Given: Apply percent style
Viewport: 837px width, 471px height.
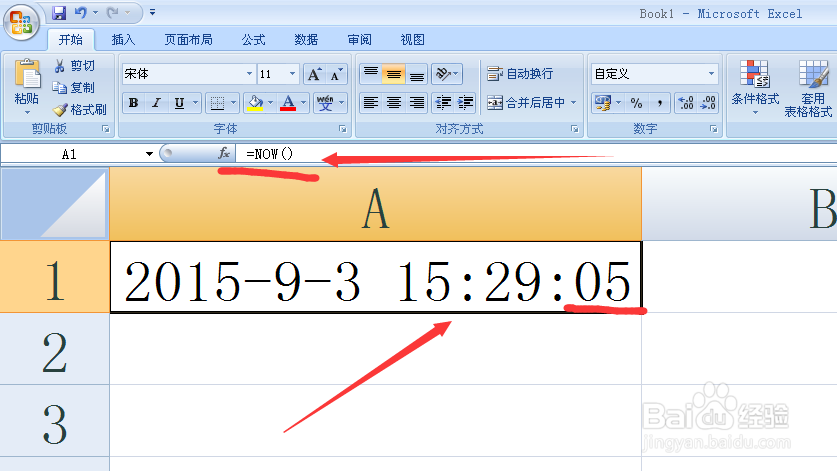Looking at the screenshot, I should tap(636, 103).
